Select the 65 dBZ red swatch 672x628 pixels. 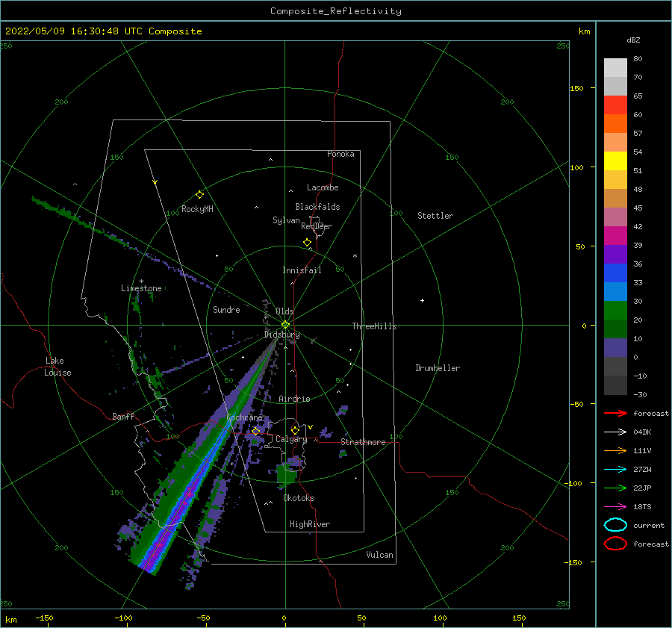pyautogui.click(x=615, y=105)
